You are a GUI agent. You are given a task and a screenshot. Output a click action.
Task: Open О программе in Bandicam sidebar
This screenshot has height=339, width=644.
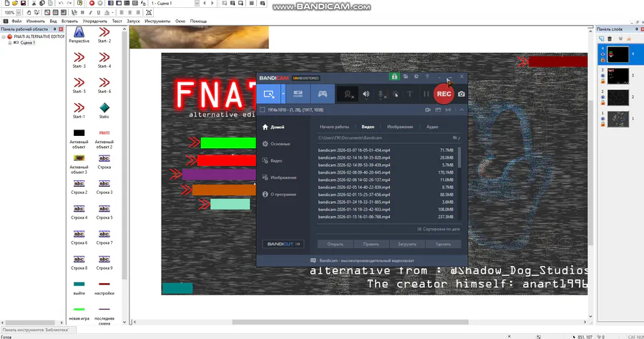click(279, 195)
